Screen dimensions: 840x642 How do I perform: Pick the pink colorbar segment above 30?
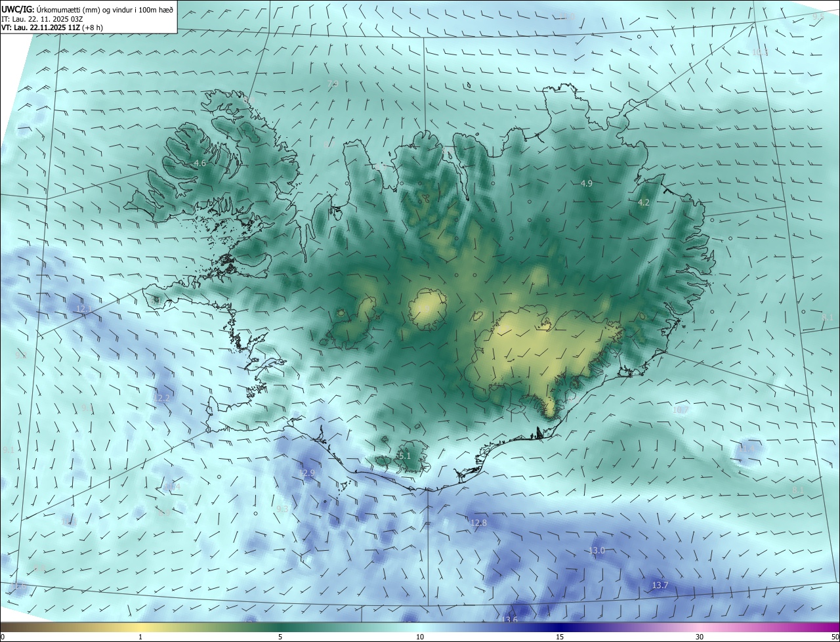pos(700,628)
